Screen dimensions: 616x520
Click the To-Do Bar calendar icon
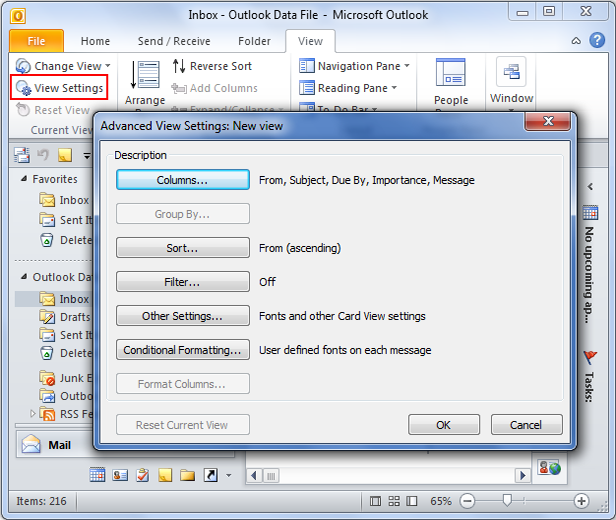(590, 212)
